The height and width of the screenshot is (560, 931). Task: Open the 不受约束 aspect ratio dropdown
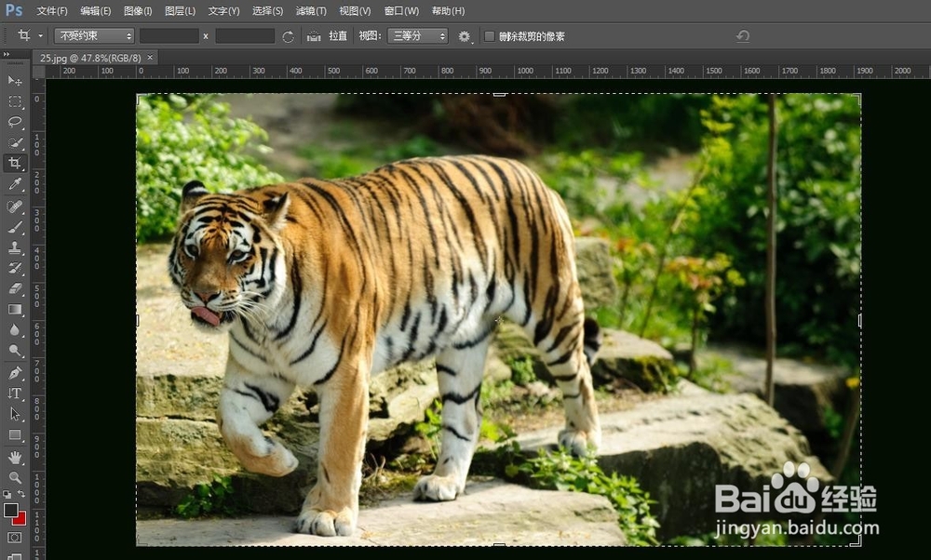click(94, 36)
